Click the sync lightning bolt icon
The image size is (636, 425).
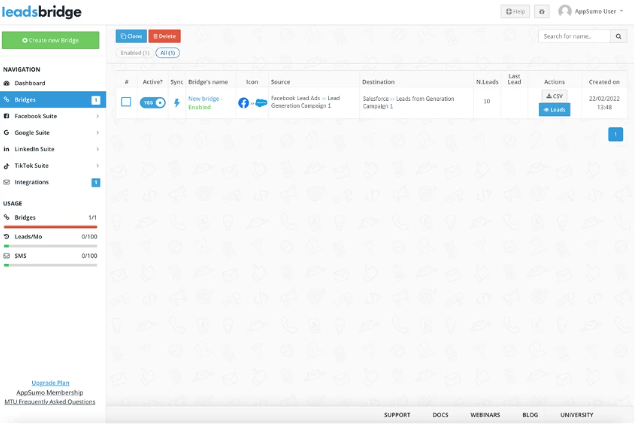coord(177,103)
